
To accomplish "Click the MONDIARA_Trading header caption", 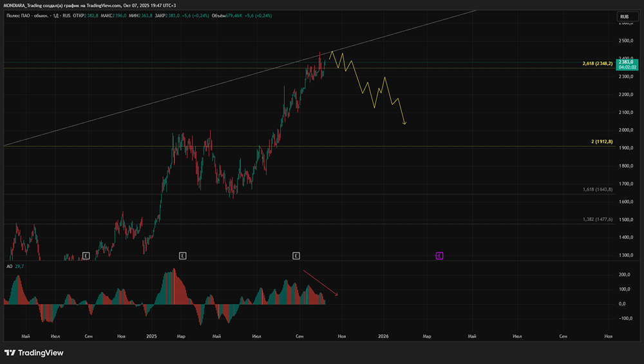I will coord(90,5).
